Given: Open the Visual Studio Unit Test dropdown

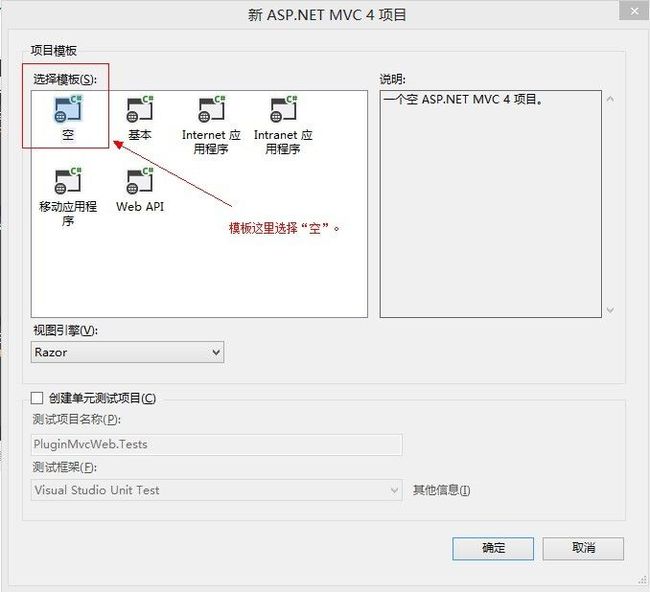Looking at the screenshot, I should coord(216,490).
